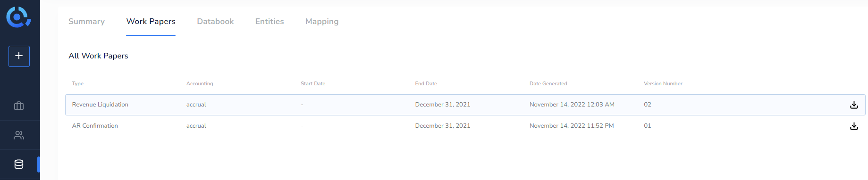The image size is (868, 180).
Task: Select the Work Papers tab
Action: tap(151, 21)
